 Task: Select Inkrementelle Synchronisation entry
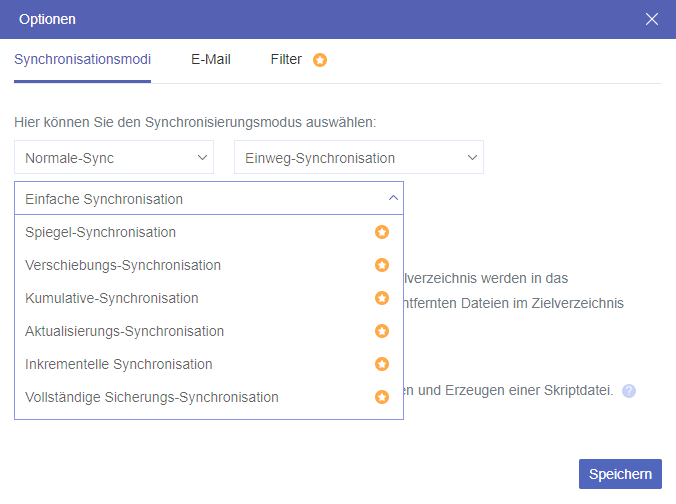click(118, 364)
